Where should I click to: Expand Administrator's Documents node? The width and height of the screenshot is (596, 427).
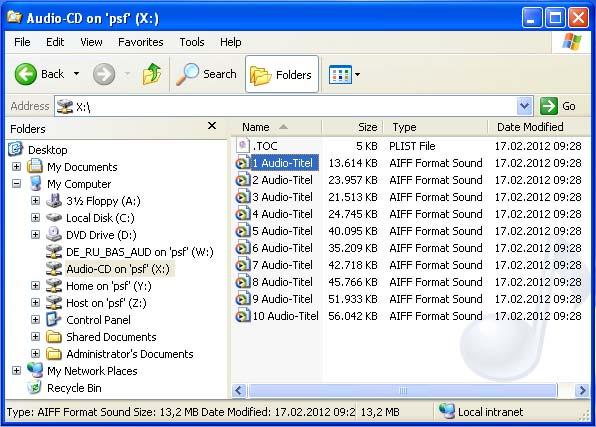pos(35,354)
